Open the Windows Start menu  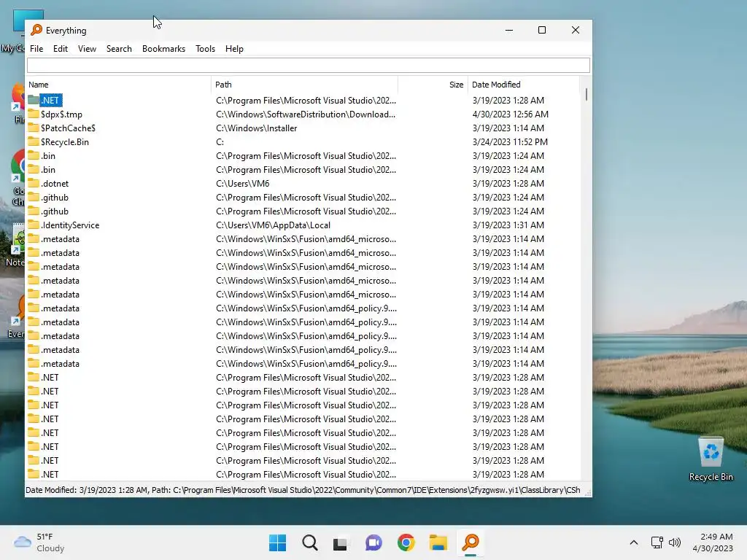click(277, 542)
